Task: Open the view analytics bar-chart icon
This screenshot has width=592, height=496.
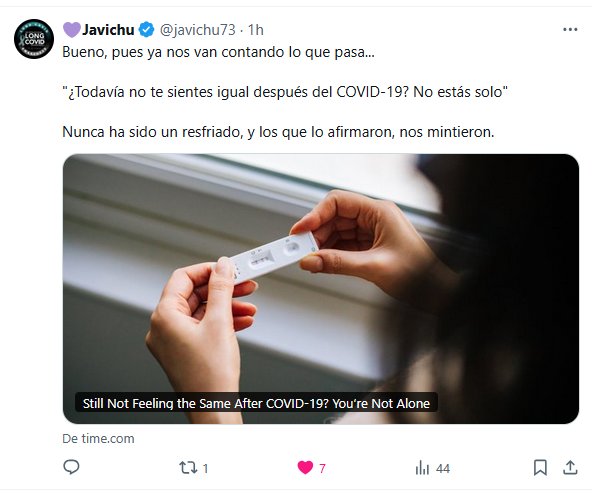Action: tap(422, 468)
